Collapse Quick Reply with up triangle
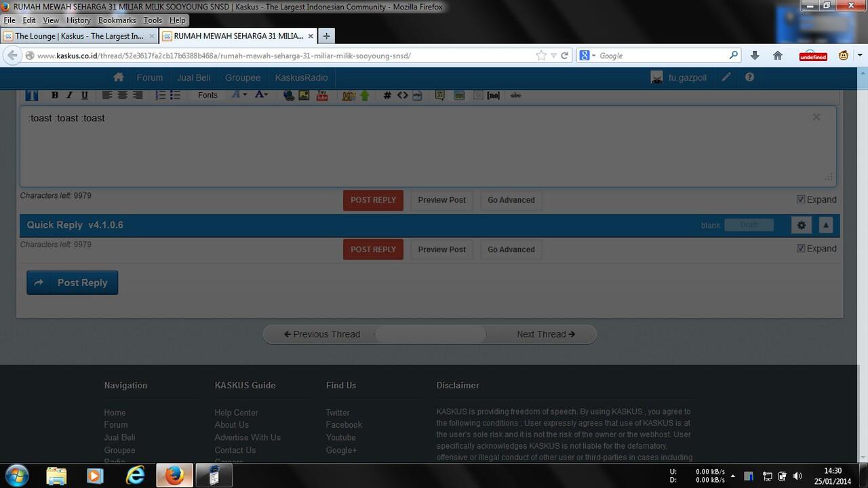The height and width of the screenshot is (488, 868). point(825,225)
